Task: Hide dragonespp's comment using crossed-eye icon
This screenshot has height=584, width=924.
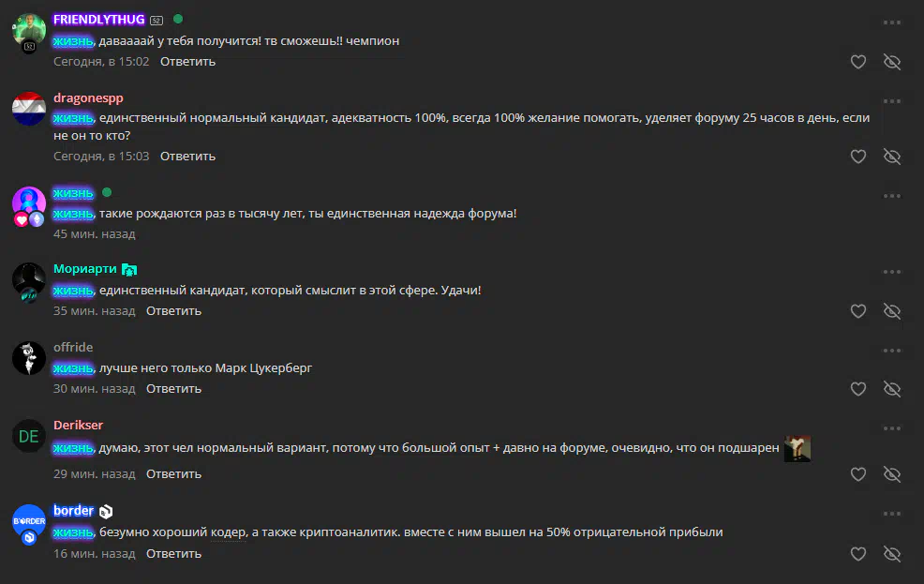Action: [x=892, y=157]
